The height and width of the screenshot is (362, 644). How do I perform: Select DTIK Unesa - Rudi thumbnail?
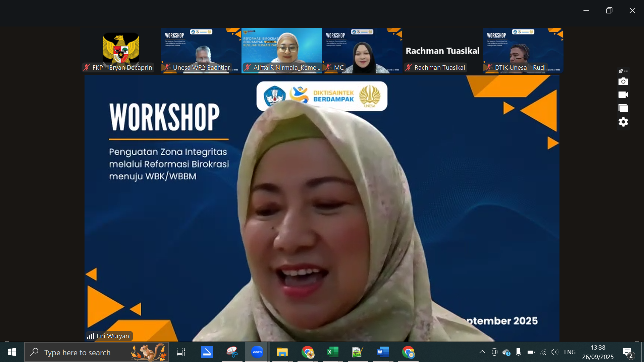[x=523, y=50]
